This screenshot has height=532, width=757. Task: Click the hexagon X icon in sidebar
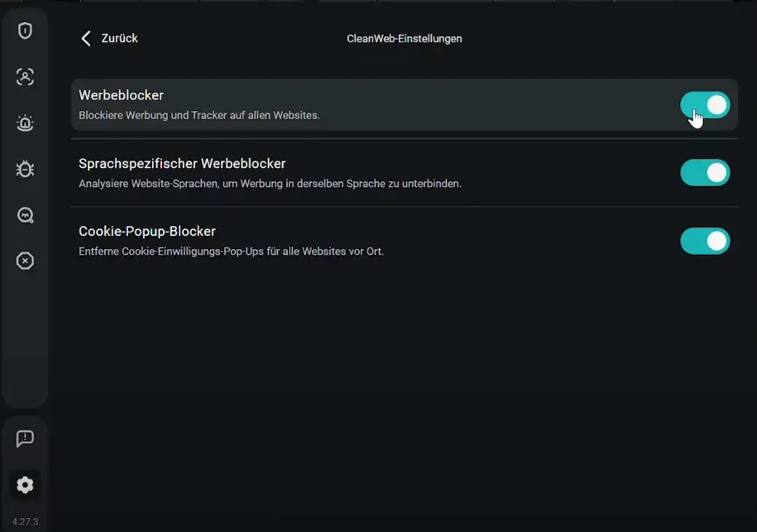point(25,261)
